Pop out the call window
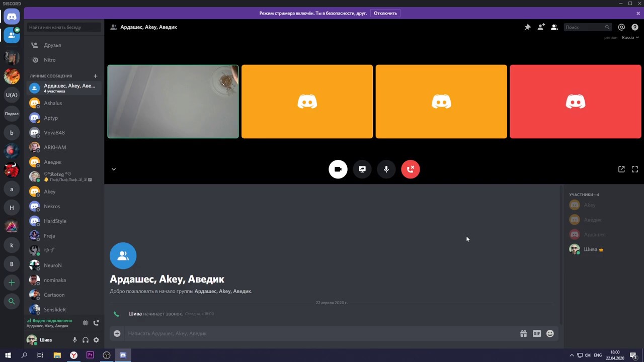Viewport: 644px width, 362px height. (x=621, y=169)
